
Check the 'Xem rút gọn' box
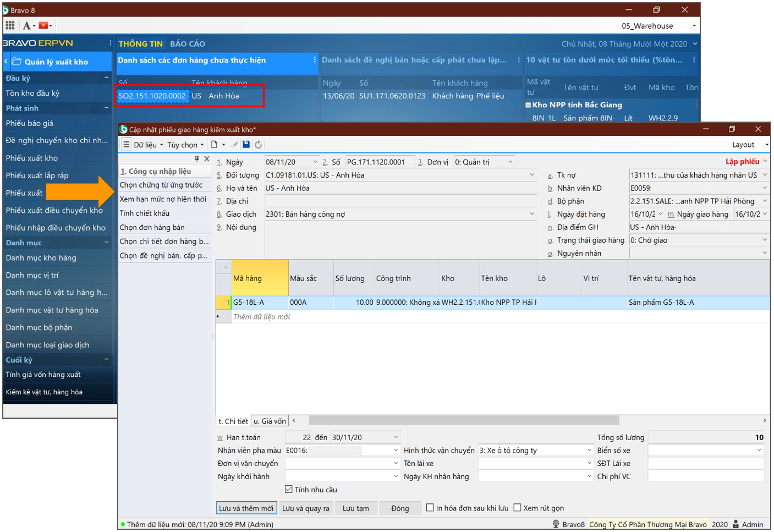click(x=517, y=508)
